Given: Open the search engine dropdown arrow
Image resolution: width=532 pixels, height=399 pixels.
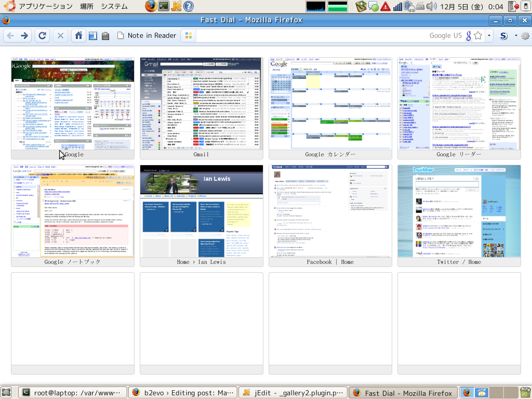Looking at the screenshot, I should click(x=488, y=36).
